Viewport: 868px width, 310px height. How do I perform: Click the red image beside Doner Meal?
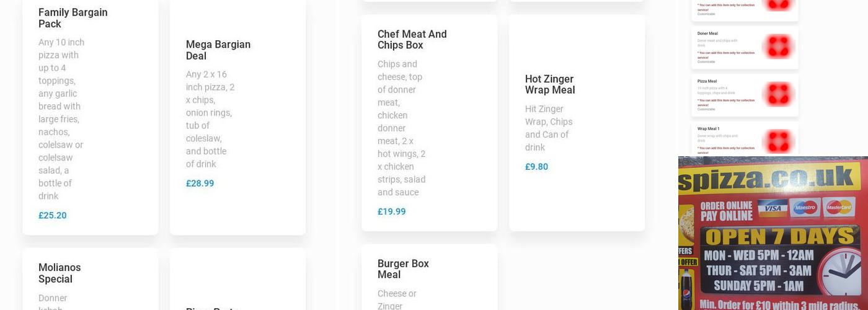(x=778, y=47)
